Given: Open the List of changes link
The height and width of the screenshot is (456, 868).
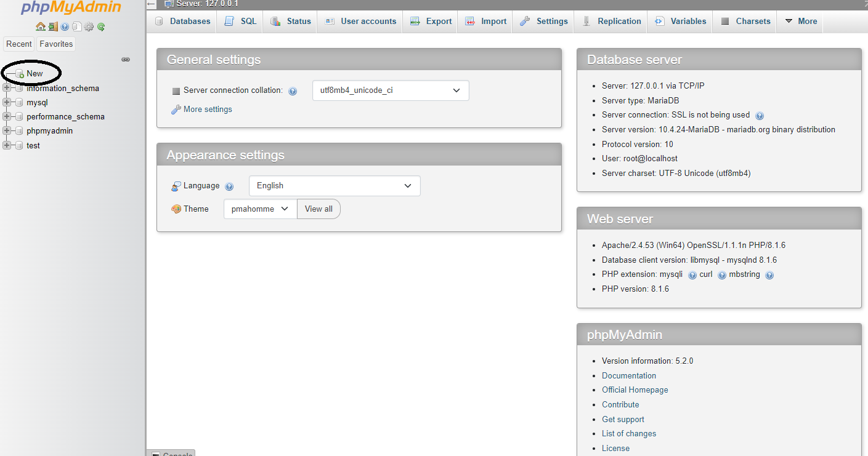Looking at the screenshot, I should [629, 434].
